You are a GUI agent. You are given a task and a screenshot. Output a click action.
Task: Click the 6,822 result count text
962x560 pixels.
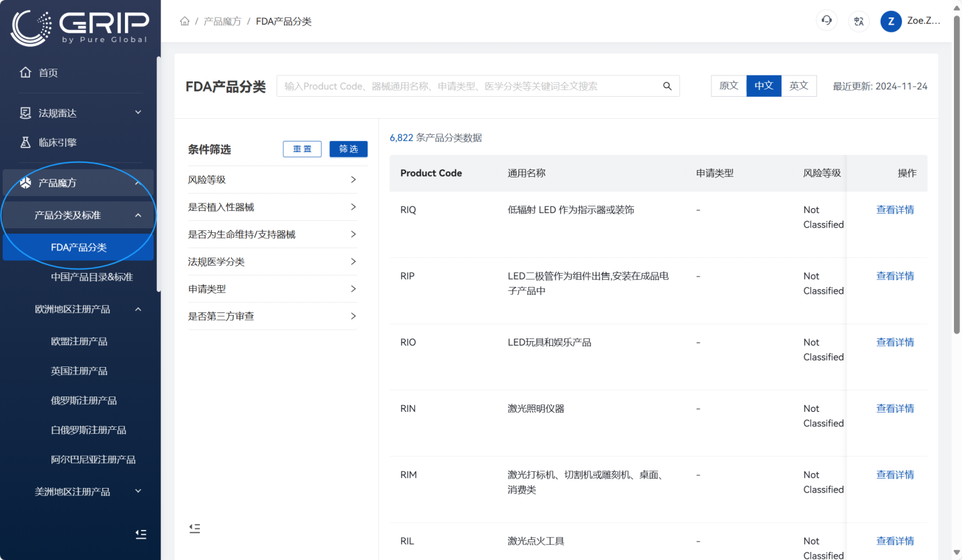pyautogui.click(x=436, y=138)
